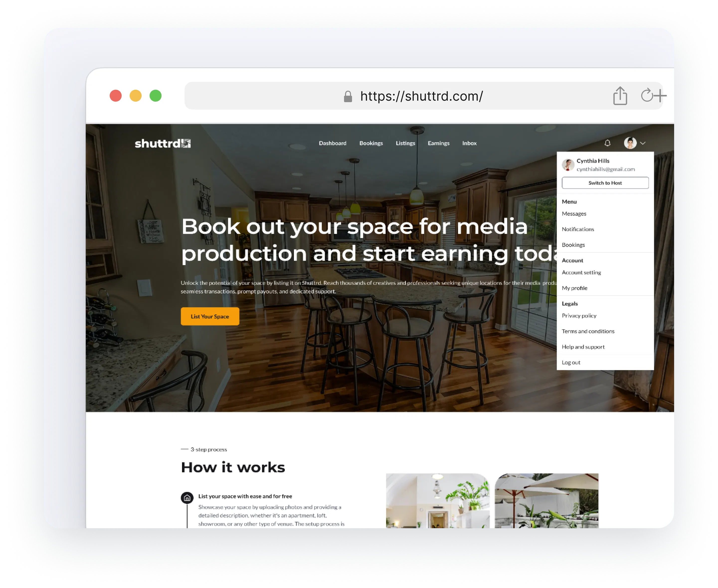The width and height of the screenshot is (718, 588).
Task: Open the Privacy policy link
Action: [579, 316]
